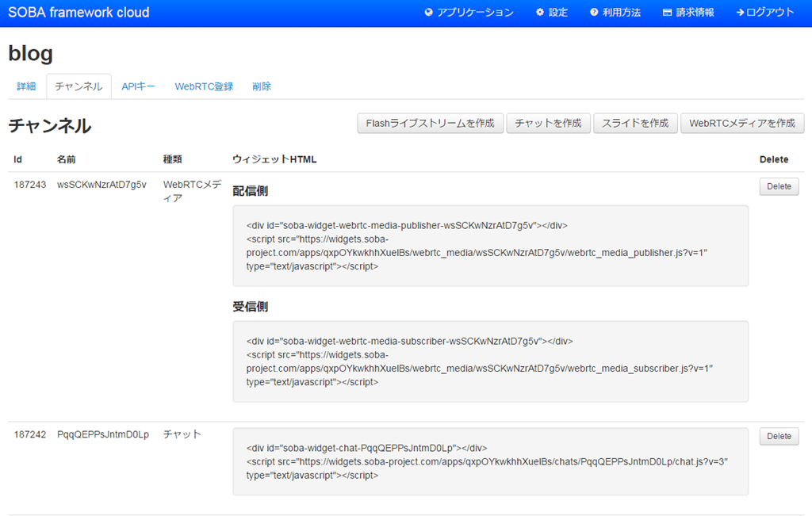The width and height of the screenshot is (812, 516).
Task: Delete channel PqqQEPPsJntmD0Lp
Action: 779,436
